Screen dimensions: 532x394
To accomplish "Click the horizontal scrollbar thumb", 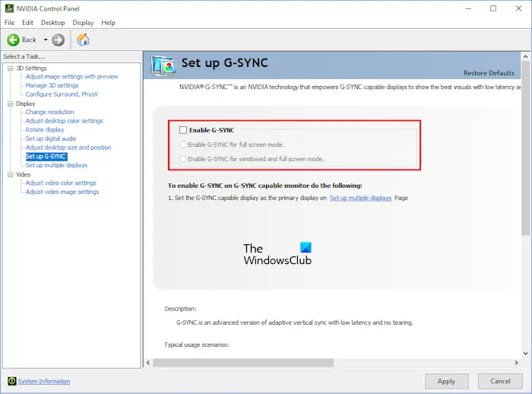I will point(243,363).
